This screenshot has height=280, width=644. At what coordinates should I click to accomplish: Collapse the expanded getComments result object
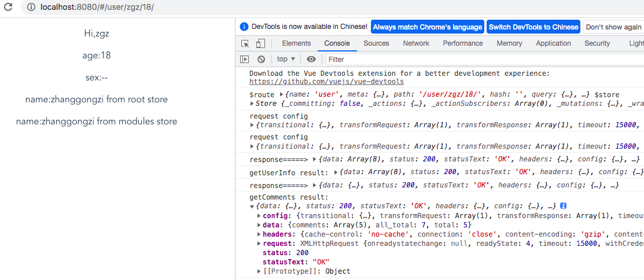(x=252, y=207)
